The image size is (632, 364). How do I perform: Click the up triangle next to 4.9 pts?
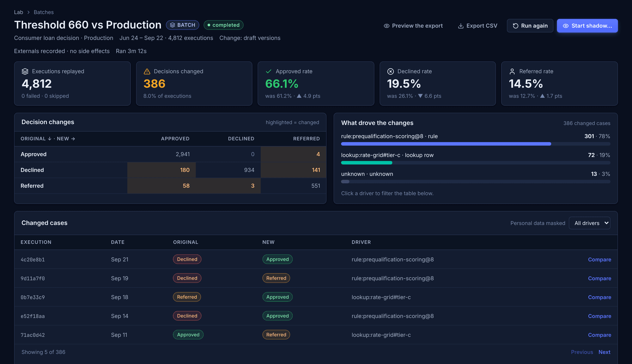click(299, 96)
